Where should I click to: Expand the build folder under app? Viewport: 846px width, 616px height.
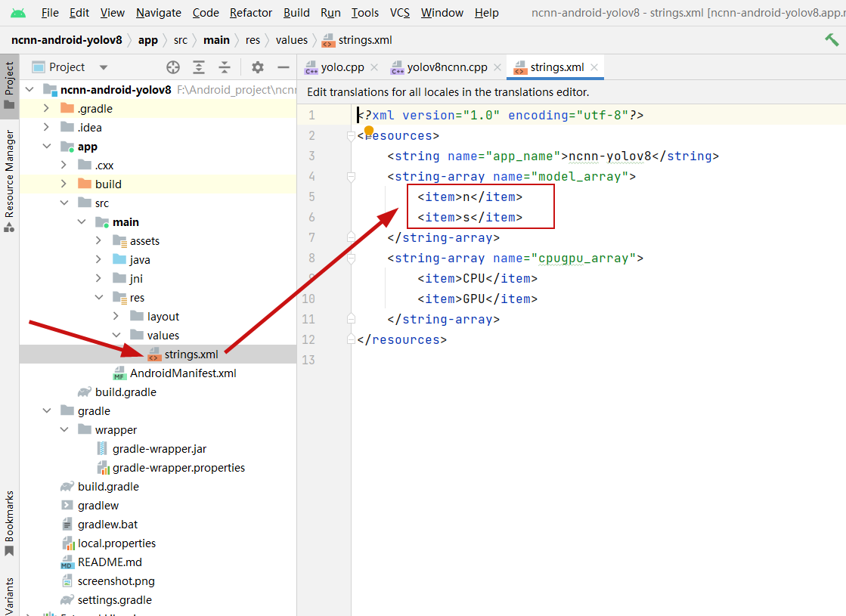click(64, 184)
